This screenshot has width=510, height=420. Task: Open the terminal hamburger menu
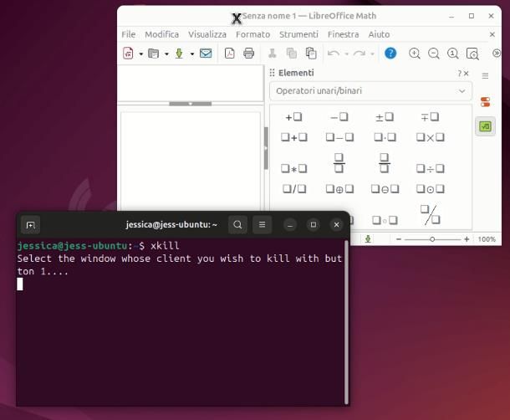(262, 225)
